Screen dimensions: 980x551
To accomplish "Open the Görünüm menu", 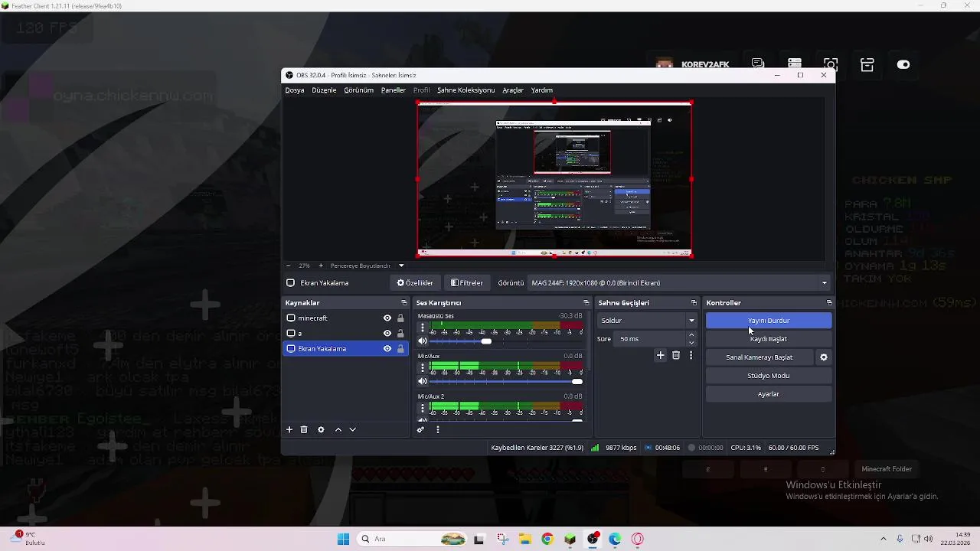I will [359, 90].
